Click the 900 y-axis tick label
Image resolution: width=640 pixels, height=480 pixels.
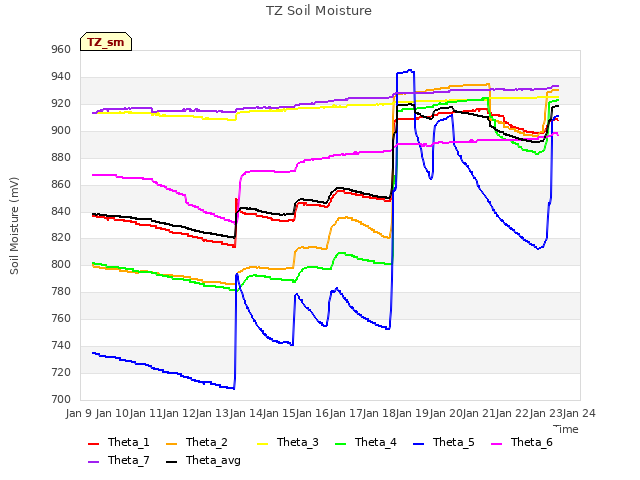[x=61, y=131]
